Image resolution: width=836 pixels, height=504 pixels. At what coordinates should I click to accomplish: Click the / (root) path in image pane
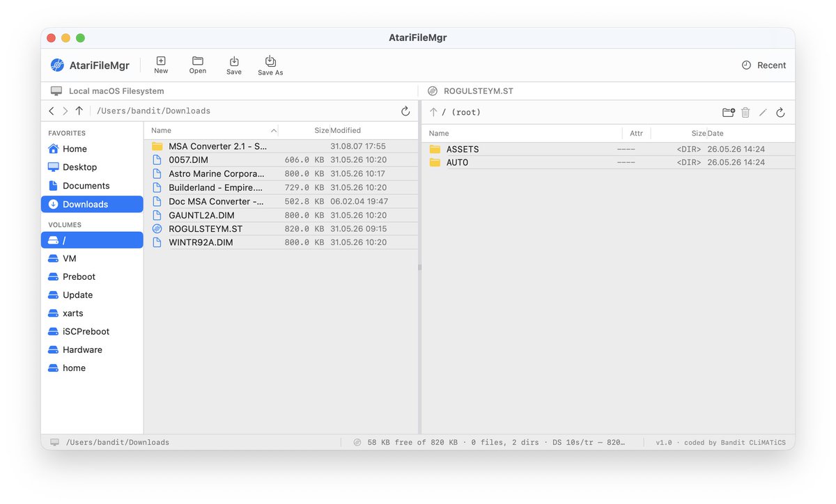point(461,112)
